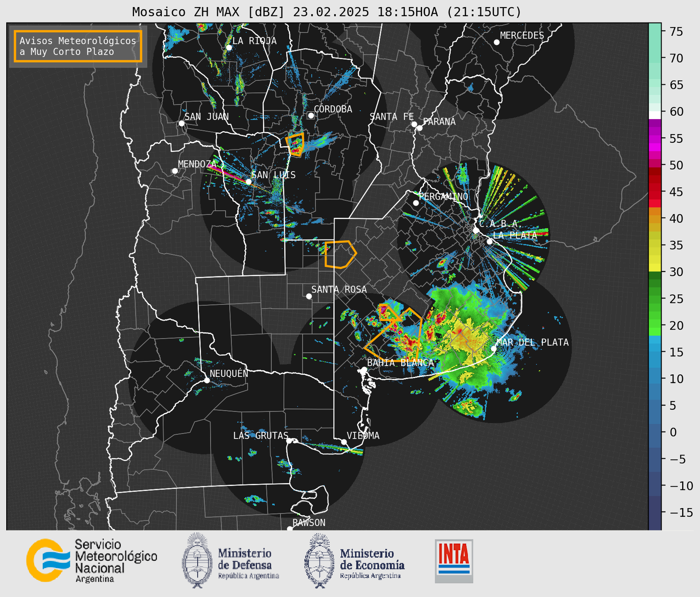Click the 20 dBZ tick label
Screen dimensions: 700x597
click(x=676, y=325)
